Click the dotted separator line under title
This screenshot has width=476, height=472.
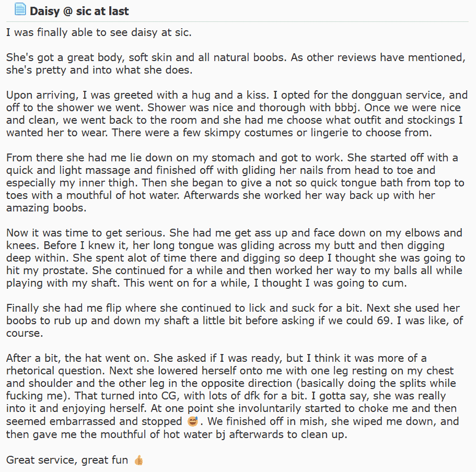coord(237,21)
